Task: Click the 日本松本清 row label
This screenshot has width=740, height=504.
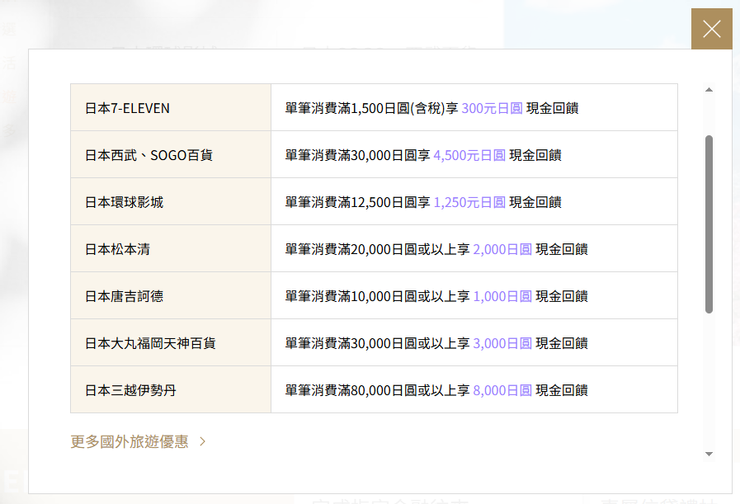Action: point(117,249)
